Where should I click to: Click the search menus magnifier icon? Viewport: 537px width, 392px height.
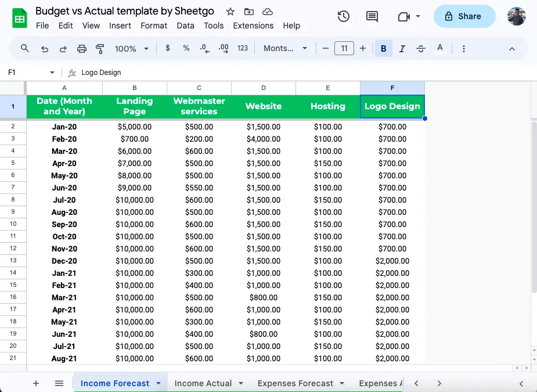pyautogui.click(x=25, y=49)
